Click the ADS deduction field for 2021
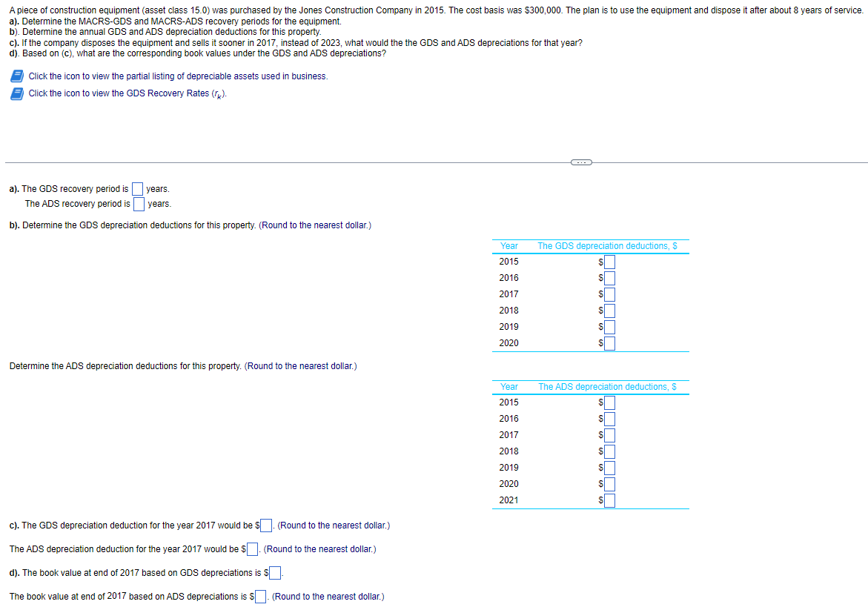 tap(609, 501)
